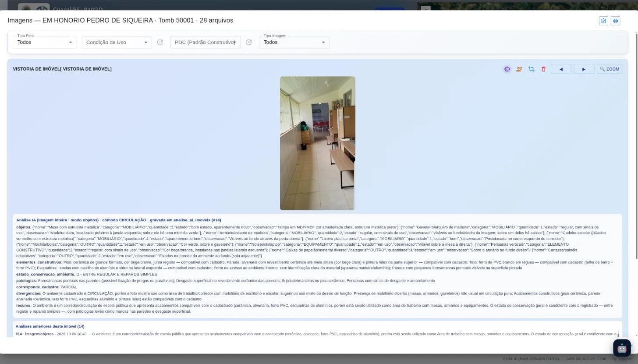The image size is (638, 364).
Task: Expand the PDC (Padrão Construtivo) dropdown
Action: (206, 42)
